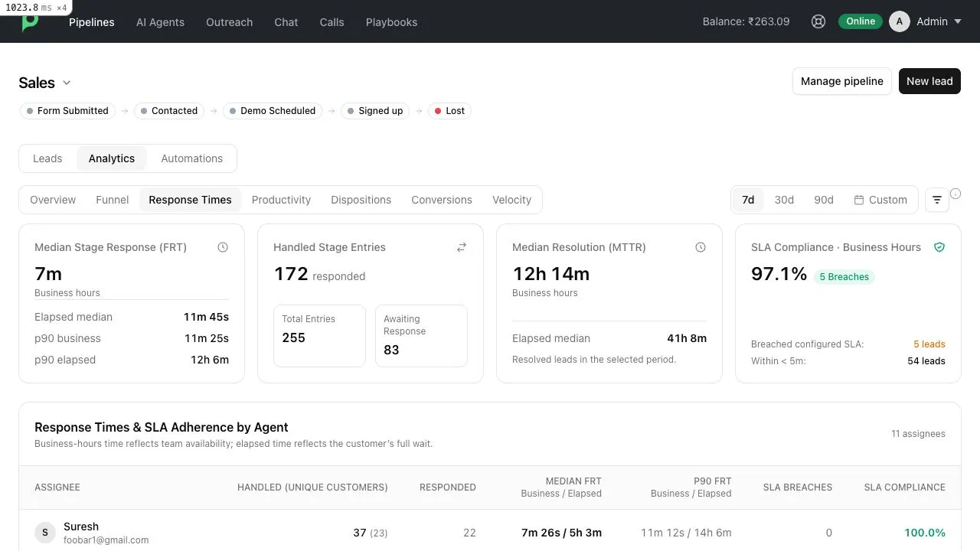Click the Demo Scheduled stage chip
This screenshot has height=551, width=980.
click(x=271, y=111)
